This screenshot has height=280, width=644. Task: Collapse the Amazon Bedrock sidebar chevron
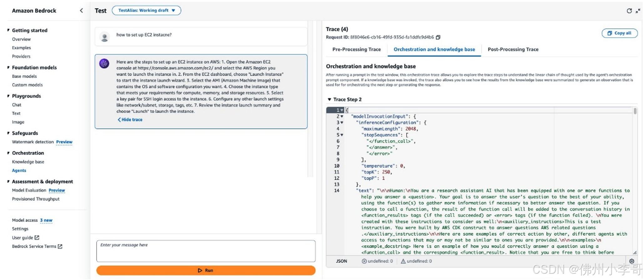81,11
